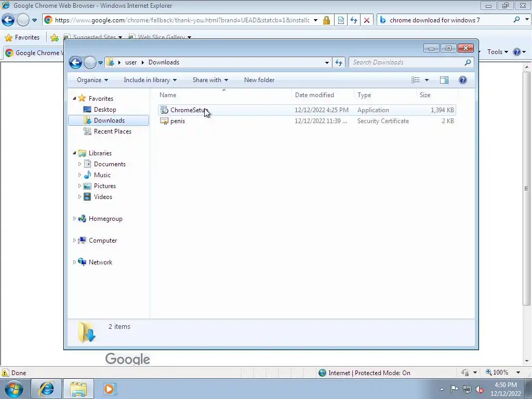The image size is (532, 399).
Task: Open the Music library
Action: click(102, 175)
